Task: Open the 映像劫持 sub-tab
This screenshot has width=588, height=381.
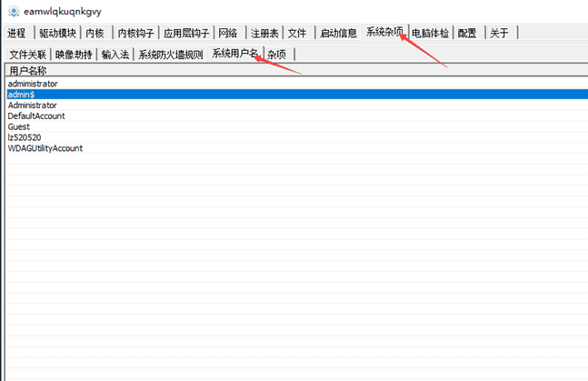Action: tap(74, 55)
